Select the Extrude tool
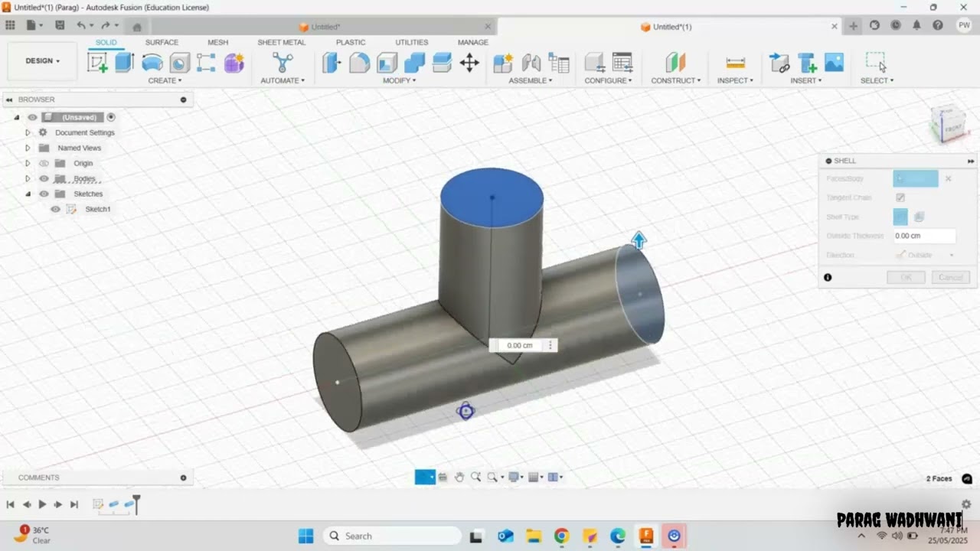The width and height of the screenshot is (980, 551). (x=125, y=63)
